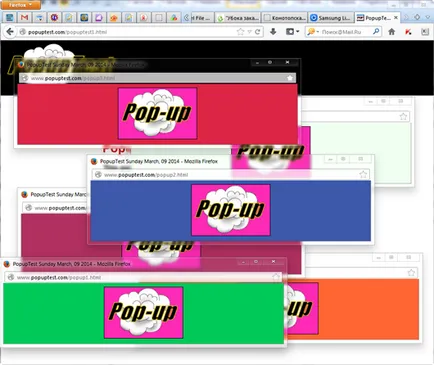Bookmark this page with main address bar star
The height and width of the screenshot is (365, 434).
pos(240,32)
